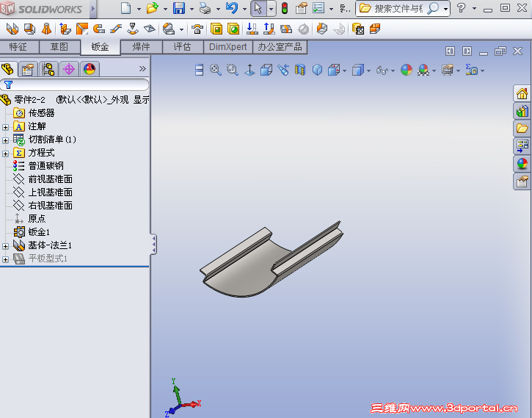The width and height of the screenshot is (532, 418).
Task: Expand the 注解 tree node
Action: (5, 127)
